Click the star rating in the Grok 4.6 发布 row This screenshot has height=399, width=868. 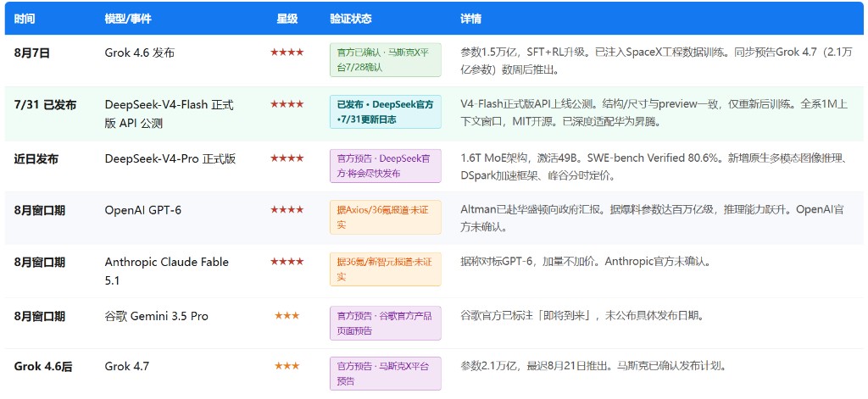(287, 53)
